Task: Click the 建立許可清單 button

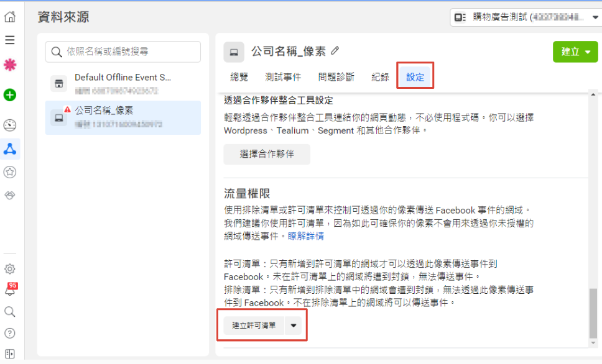Action: pos(254,325)
